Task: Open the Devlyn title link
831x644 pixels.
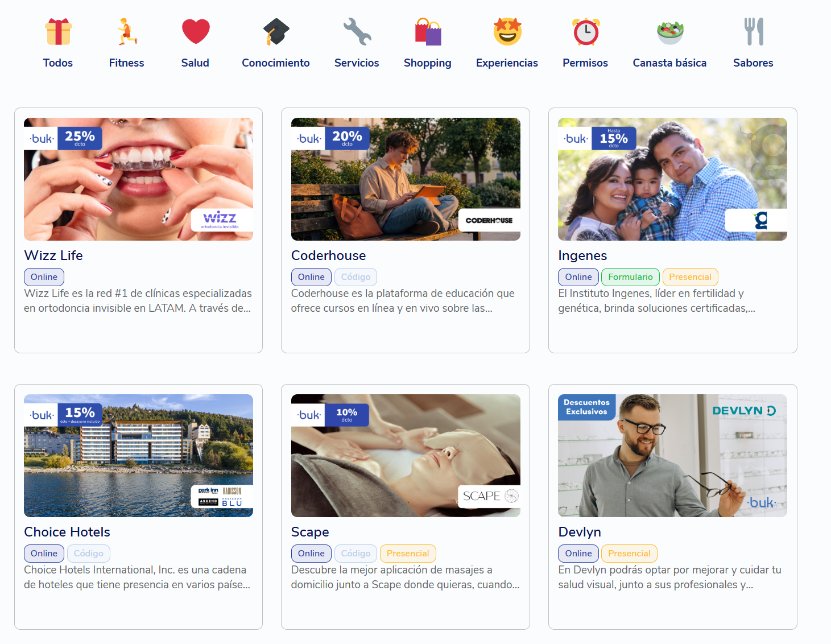Action: tap(580, 532)
